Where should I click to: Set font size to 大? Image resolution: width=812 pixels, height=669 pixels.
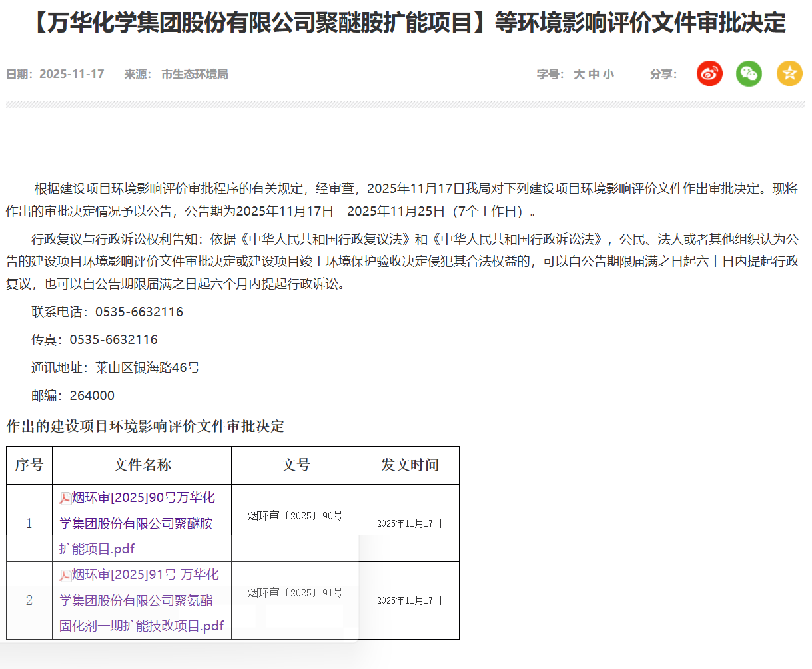(579, 74)
